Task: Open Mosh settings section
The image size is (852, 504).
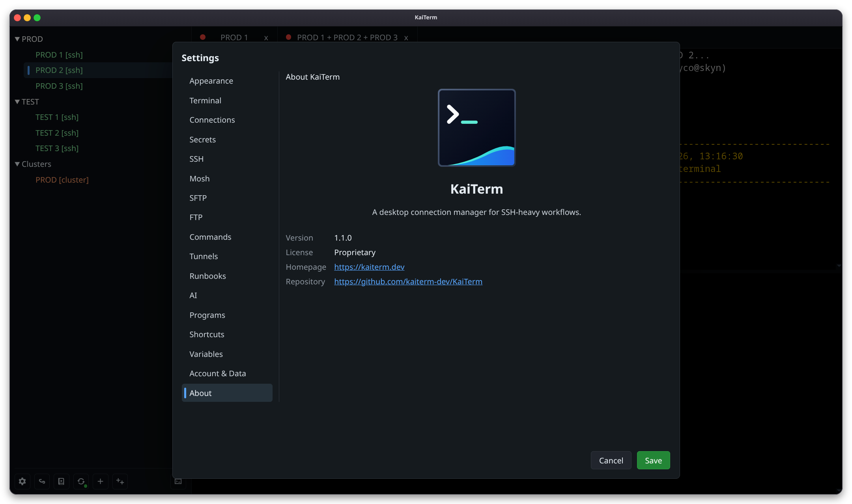Action: pos(227,179)
